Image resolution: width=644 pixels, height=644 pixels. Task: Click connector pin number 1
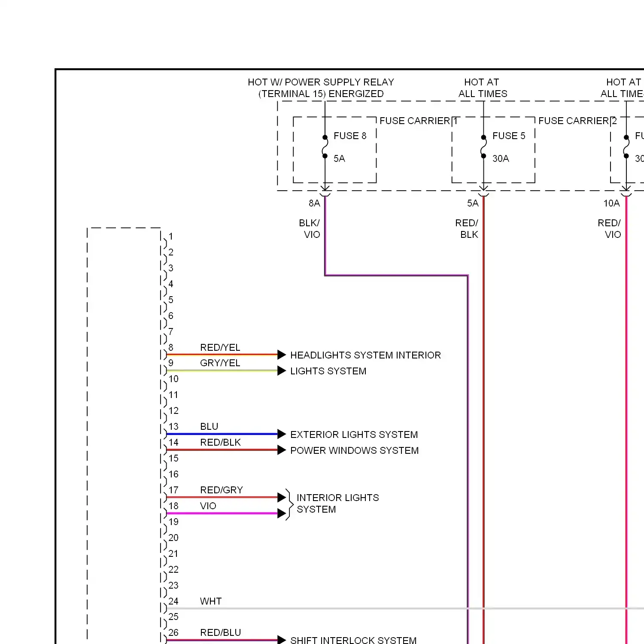[x=171, y=236]
